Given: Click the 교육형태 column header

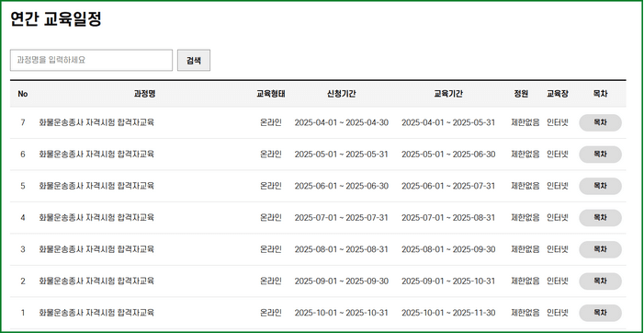Looking at the screenshot, I should coord(271,94).
